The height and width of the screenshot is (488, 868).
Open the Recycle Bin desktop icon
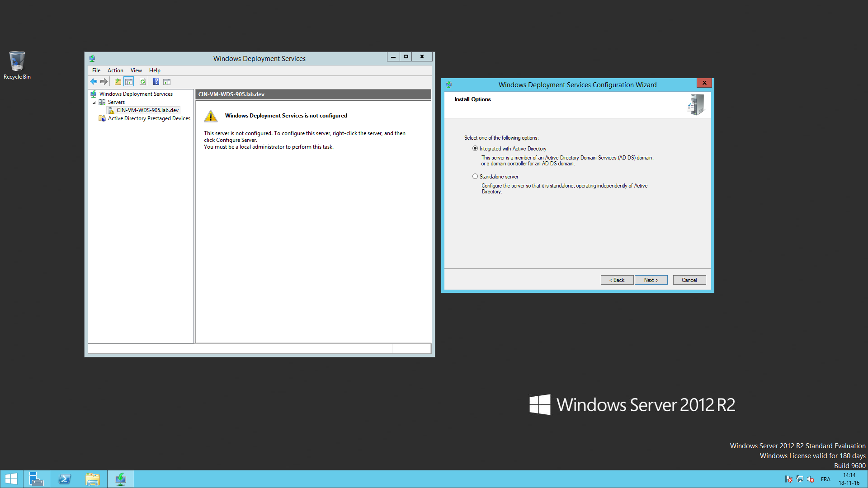tap(17, 65)
